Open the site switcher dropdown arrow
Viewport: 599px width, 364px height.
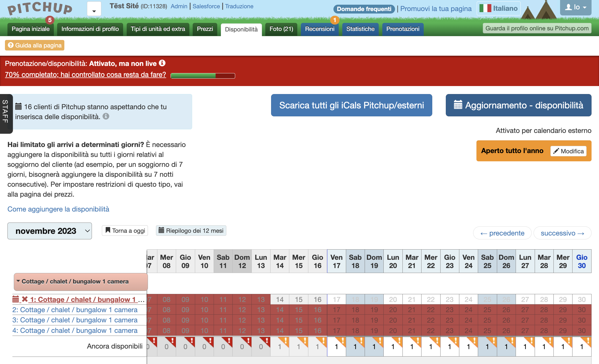tap(94, 9)
